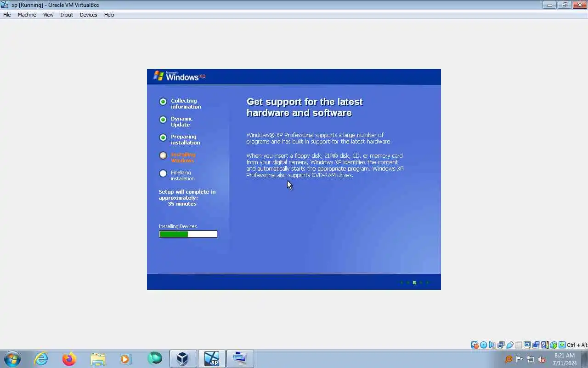
Task: Click the USB devices status icon
Action: pyautogui.click(x=510, y=345)
